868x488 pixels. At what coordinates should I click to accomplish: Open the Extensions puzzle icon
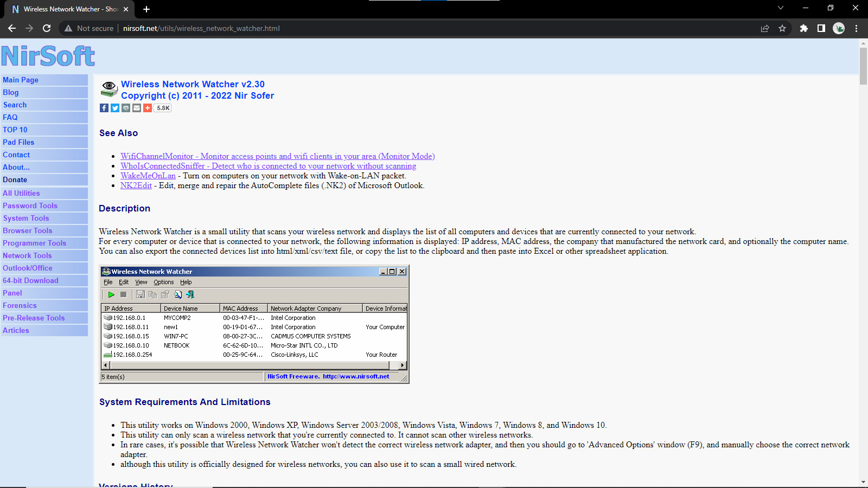804,28
